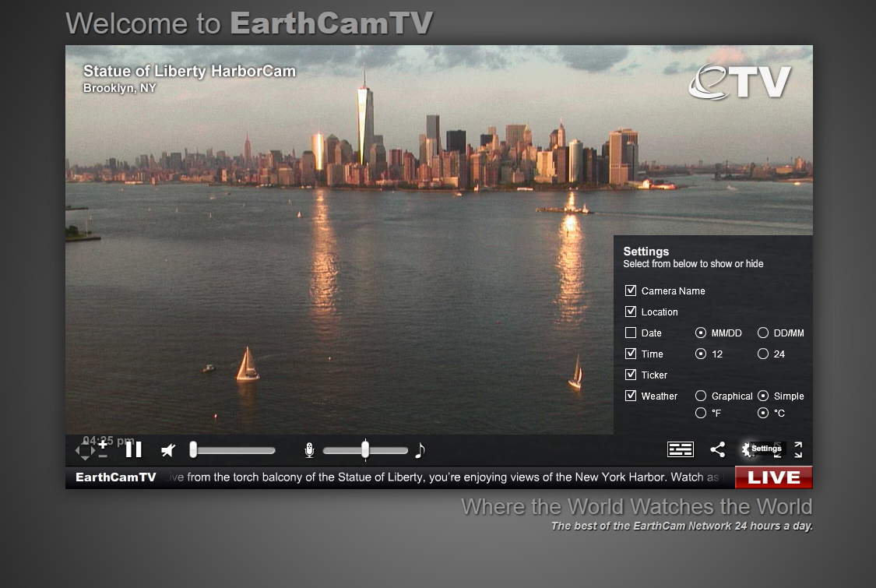Click the microphone icon
This screenshot has height=588, width=876.
309,450
